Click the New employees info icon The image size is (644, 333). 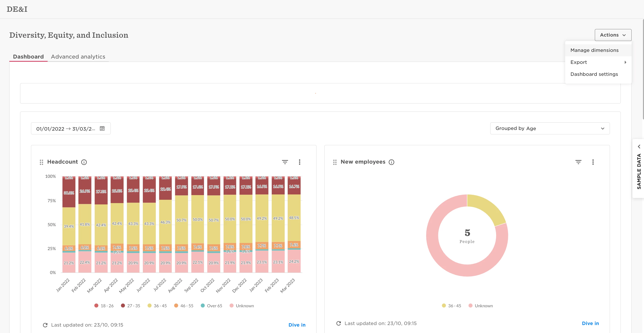click(x=392, y=162)
